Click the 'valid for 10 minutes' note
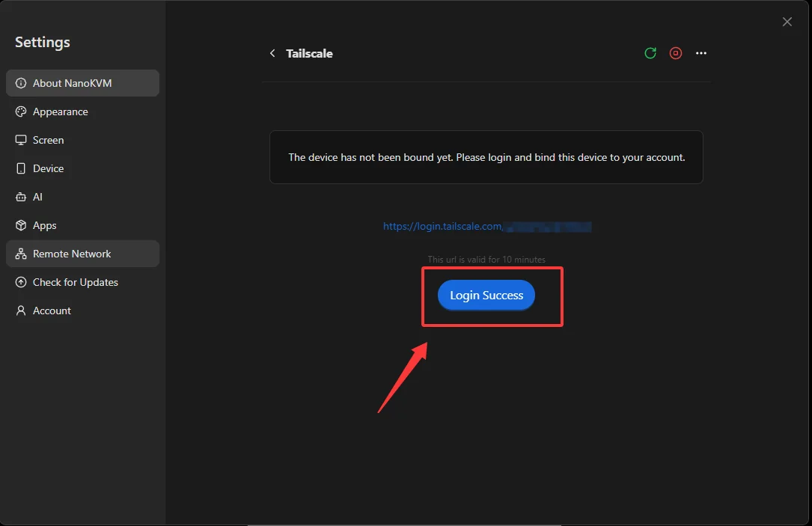The width and height of the screenshot is (812, 526). [486, 260]
